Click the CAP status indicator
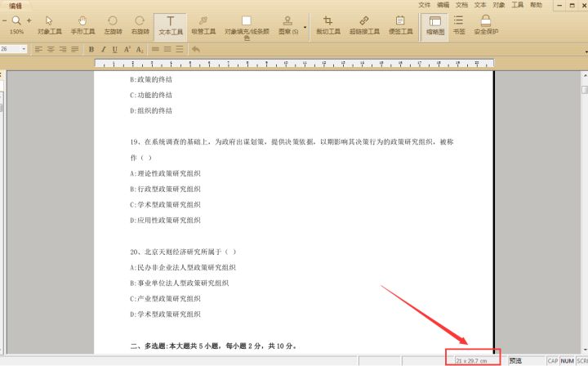 (553, 361)
